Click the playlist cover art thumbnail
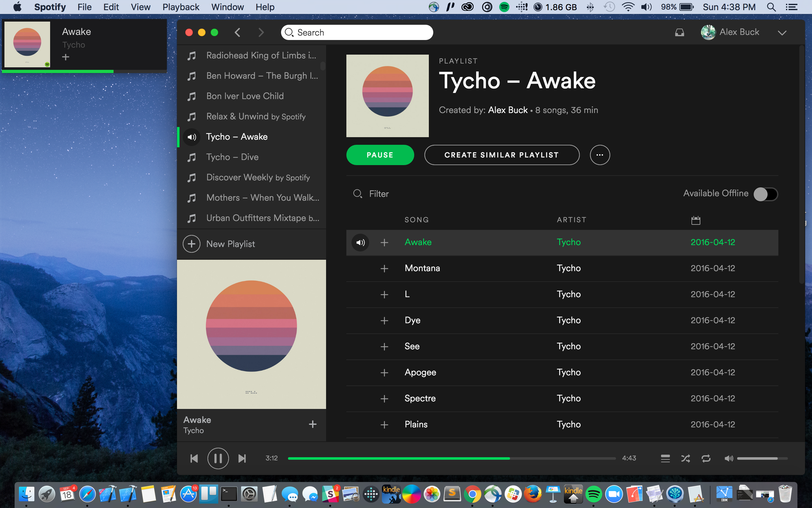 click(x=388, y=96)
